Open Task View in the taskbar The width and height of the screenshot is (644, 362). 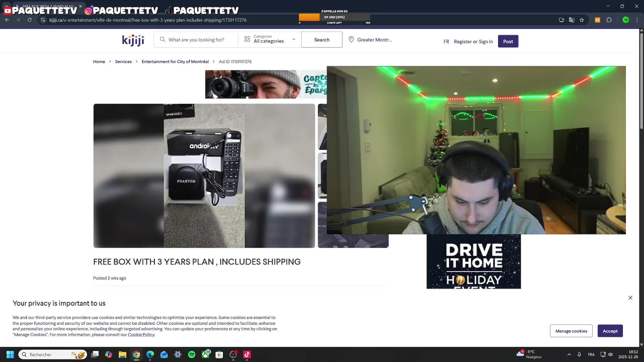click(95, 354)
